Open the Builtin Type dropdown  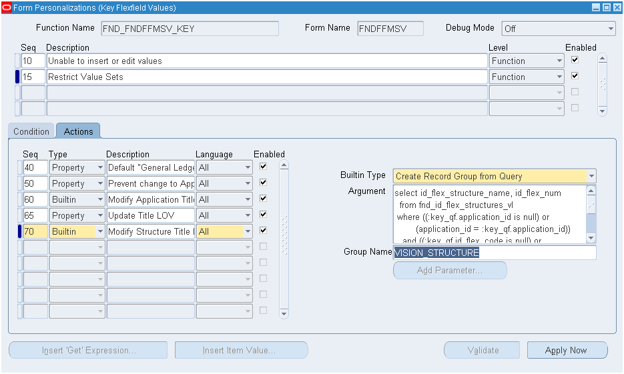pos(591,176)
